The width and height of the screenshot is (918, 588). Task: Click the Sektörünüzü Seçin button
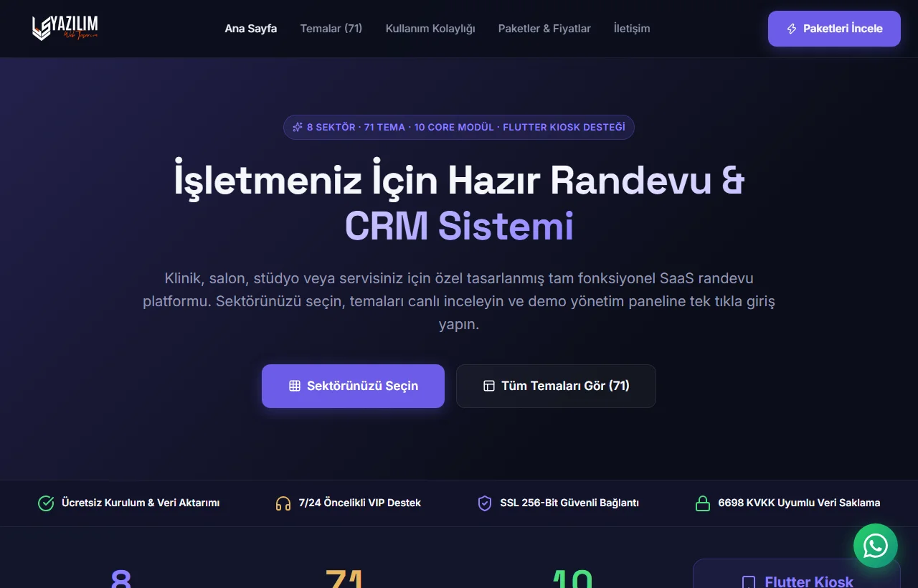point(353,386)
